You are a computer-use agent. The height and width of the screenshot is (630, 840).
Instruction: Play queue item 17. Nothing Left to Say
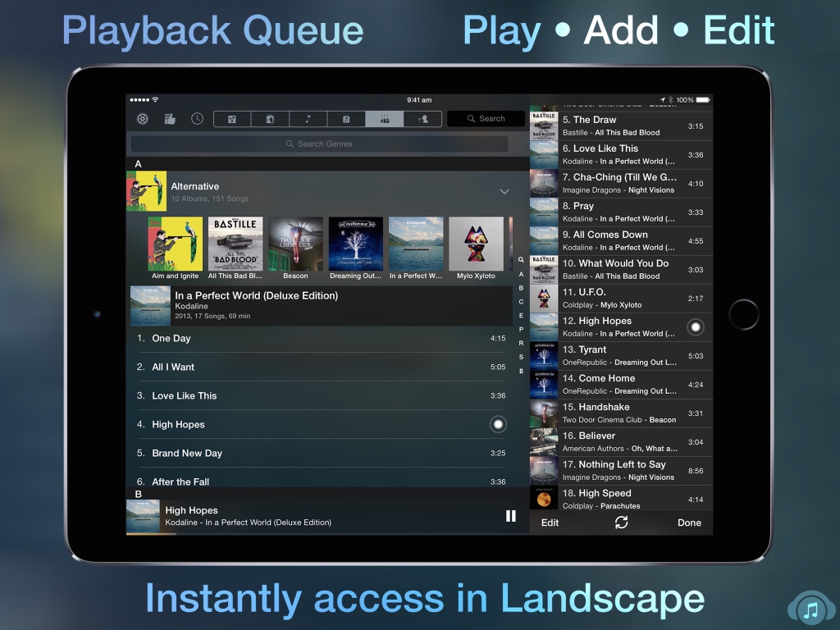622,472
